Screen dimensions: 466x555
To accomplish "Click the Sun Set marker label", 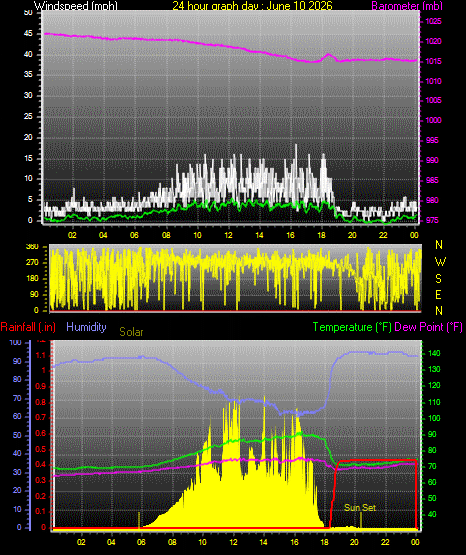I will tap(360, 508).
